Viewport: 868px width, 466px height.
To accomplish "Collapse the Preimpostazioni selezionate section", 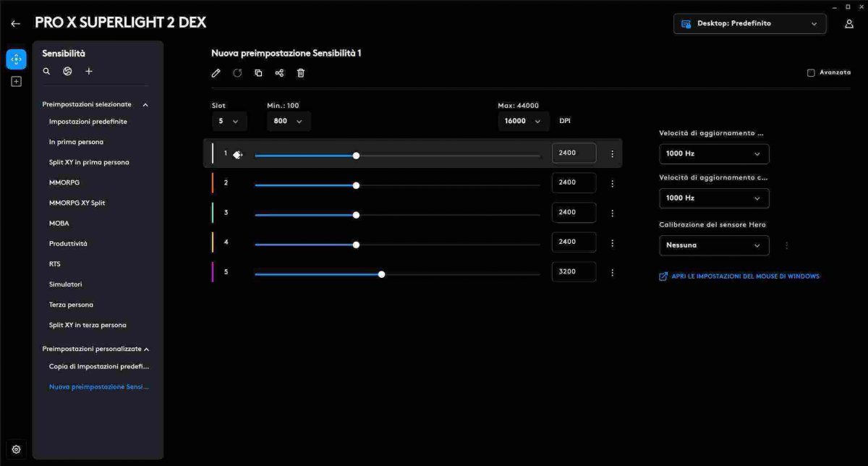I will [145, 105].
